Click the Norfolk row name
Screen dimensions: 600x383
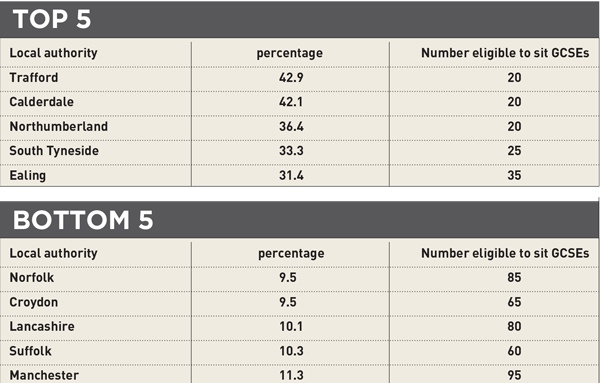tap(32, 277)
